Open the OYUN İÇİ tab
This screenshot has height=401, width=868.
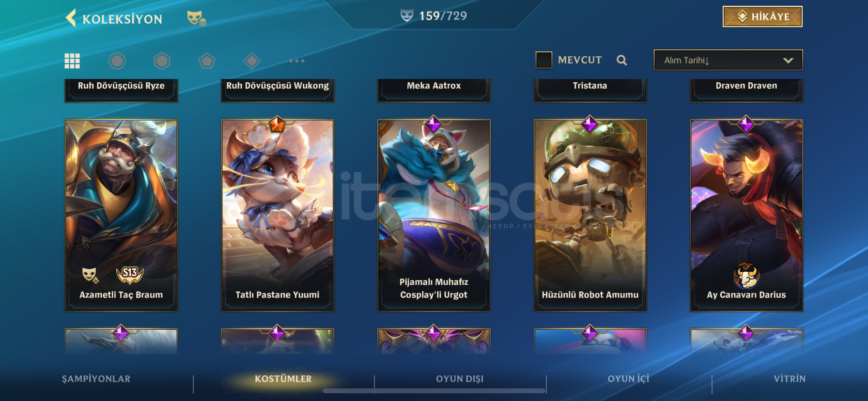pyautogui.click(x=628, y=379)
